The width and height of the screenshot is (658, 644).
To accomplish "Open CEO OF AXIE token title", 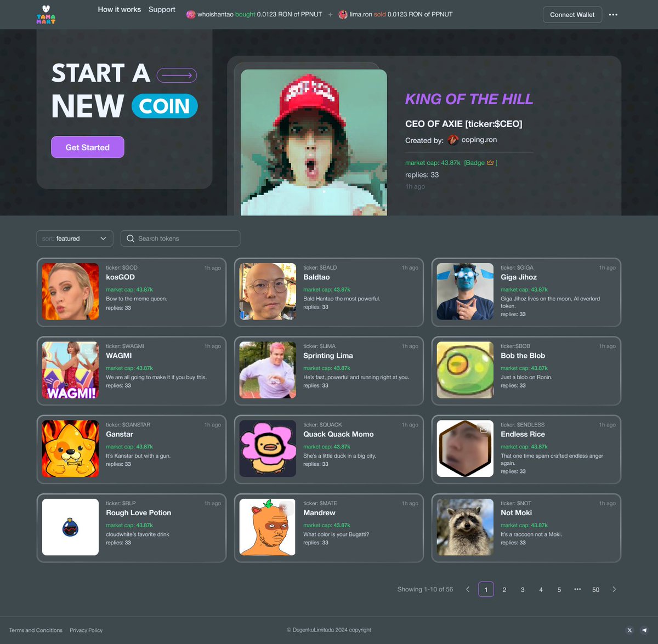I will [463, 124].
